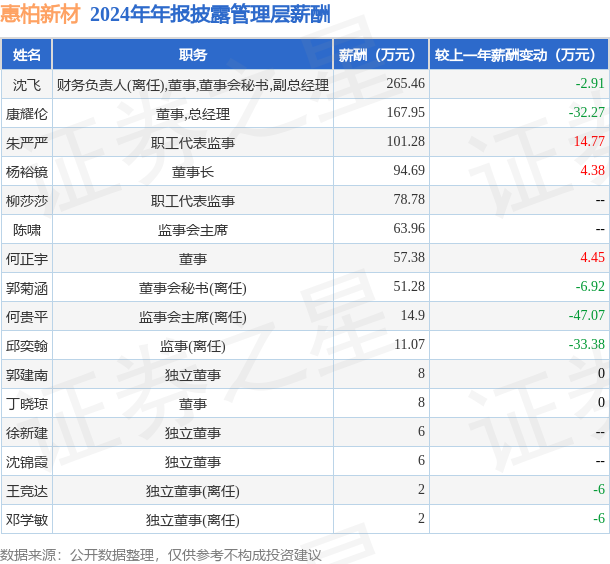The image size is (610, 564).
Task: Click the 数据来源 footnote text
Action: pos(161,555)
